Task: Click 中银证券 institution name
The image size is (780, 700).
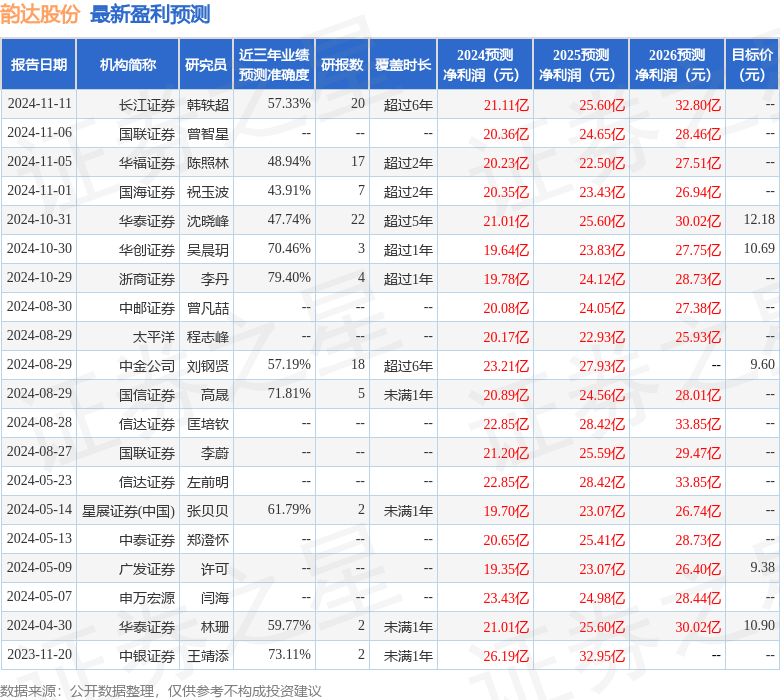Action: point(147,656)
